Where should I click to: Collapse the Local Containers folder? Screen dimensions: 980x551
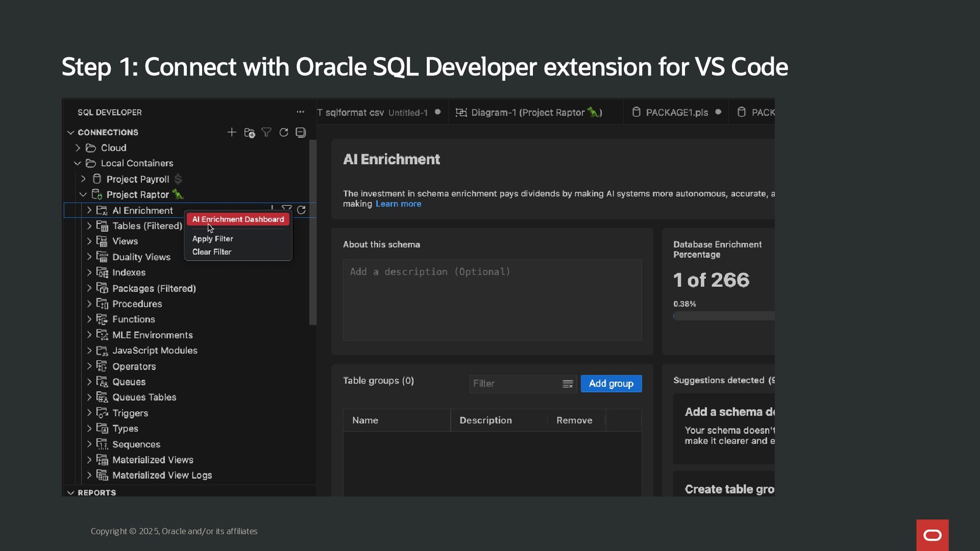point(78,163)
